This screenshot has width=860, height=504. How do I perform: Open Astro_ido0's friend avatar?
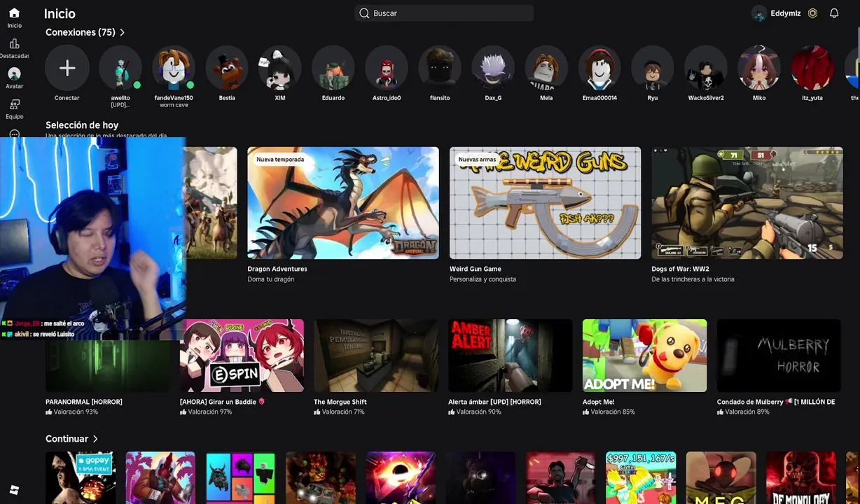387,68
